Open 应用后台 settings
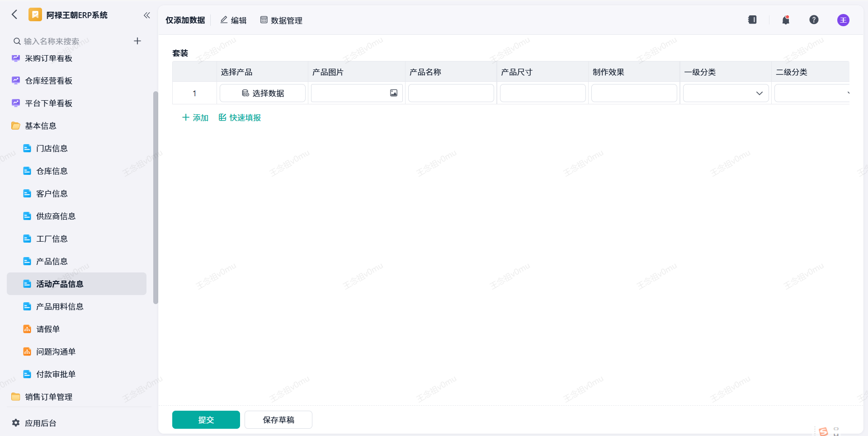Screen dimensions: 868x436 [x=34, y=423]
